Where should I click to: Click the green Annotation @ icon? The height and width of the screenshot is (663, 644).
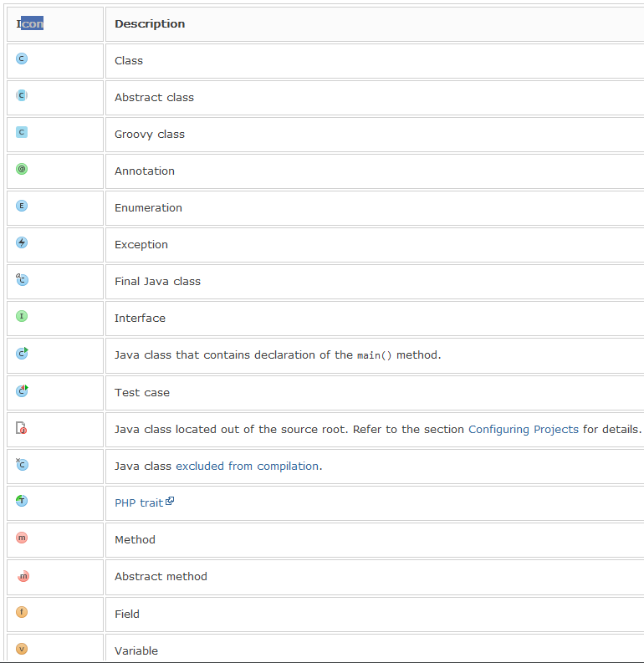[22, 169]
